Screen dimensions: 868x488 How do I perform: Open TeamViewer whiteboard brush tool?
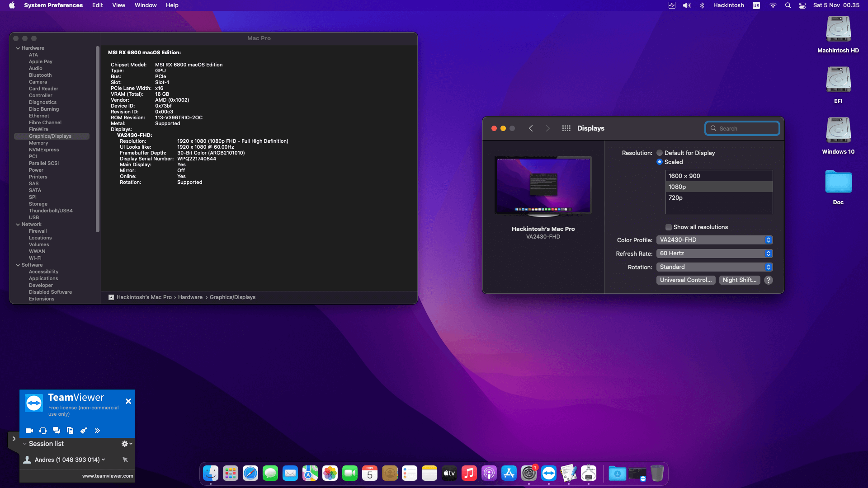(x=84, y=431)
